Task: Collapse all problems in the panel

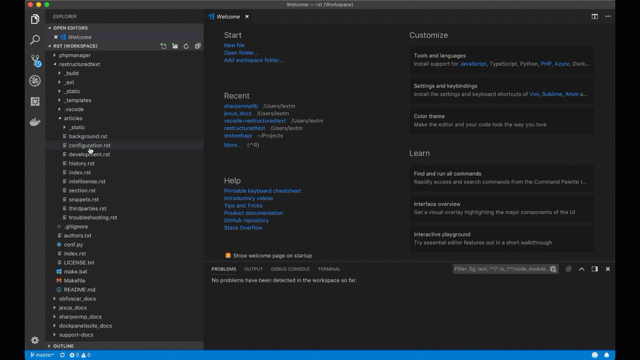Action: [x=569, y=269]
